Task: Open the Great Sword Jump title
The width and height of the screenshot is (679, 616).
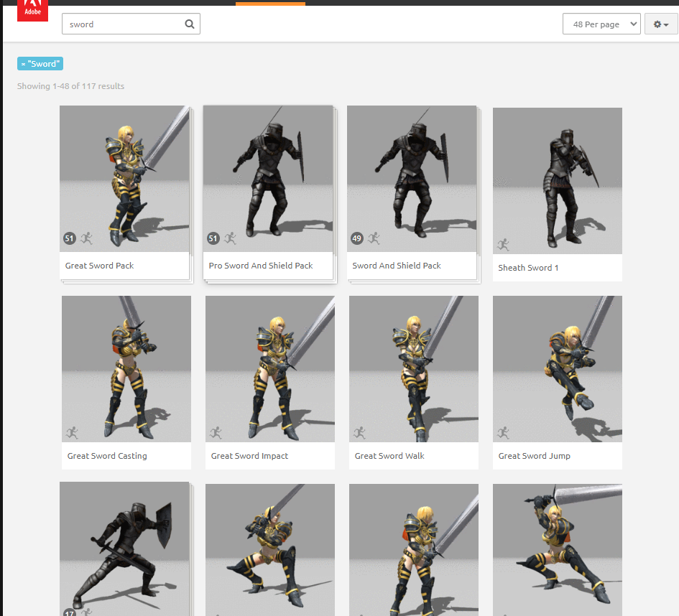Action: pyautogui.click(x=535, y=456)
